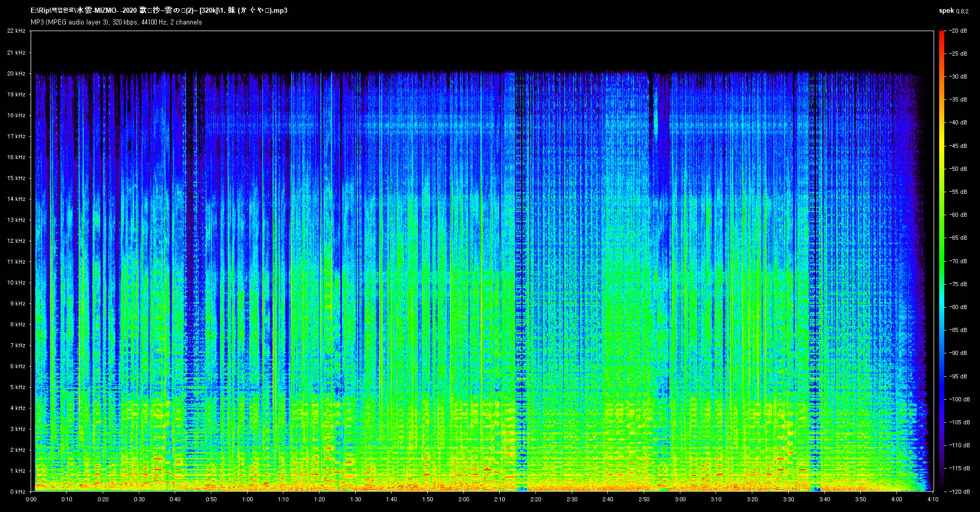This screenshot has width=980, height=512.
Task: Click the 2 kHz frequency axis label
Action: pyautogui.click(x=18, y=450)
